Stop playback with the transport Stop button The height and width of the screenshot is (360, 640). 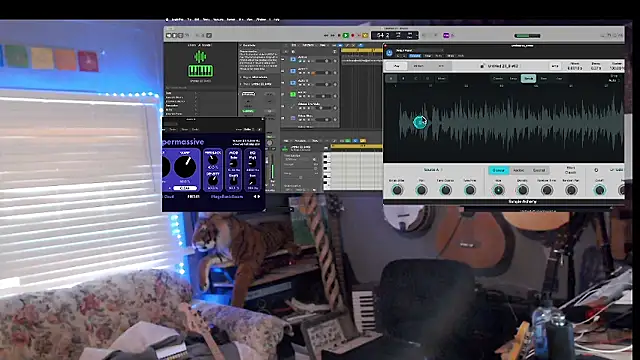339,36
